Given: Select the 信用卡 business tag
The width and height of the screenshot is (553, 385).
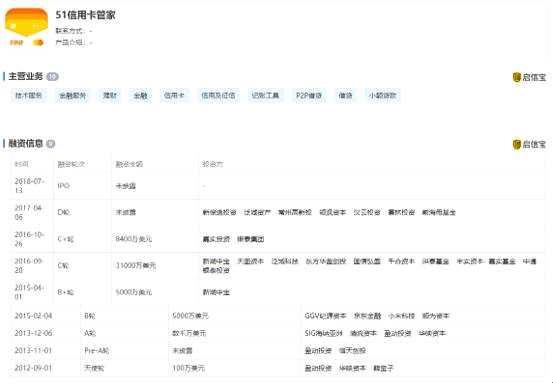Looking at the screenshot, I should click(x=174, y=96).
